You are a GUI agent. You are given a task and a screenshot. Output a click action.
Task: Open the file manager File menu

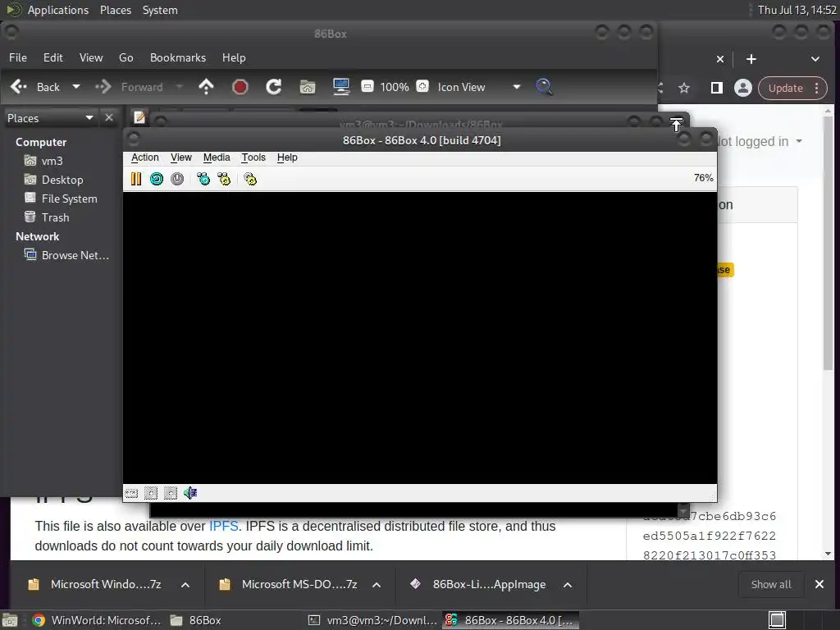click(18, 57)
